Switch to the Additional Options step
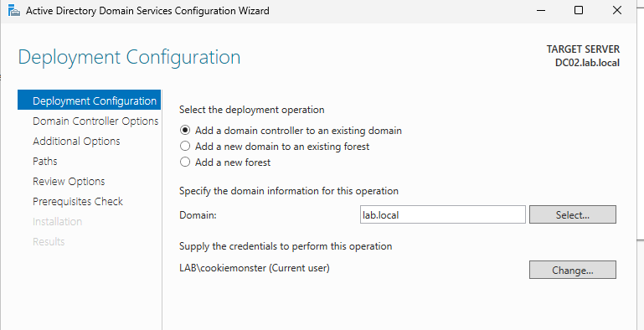Viewport: 644px width, 330px height. pyautogui.click(x=76, y=142)
